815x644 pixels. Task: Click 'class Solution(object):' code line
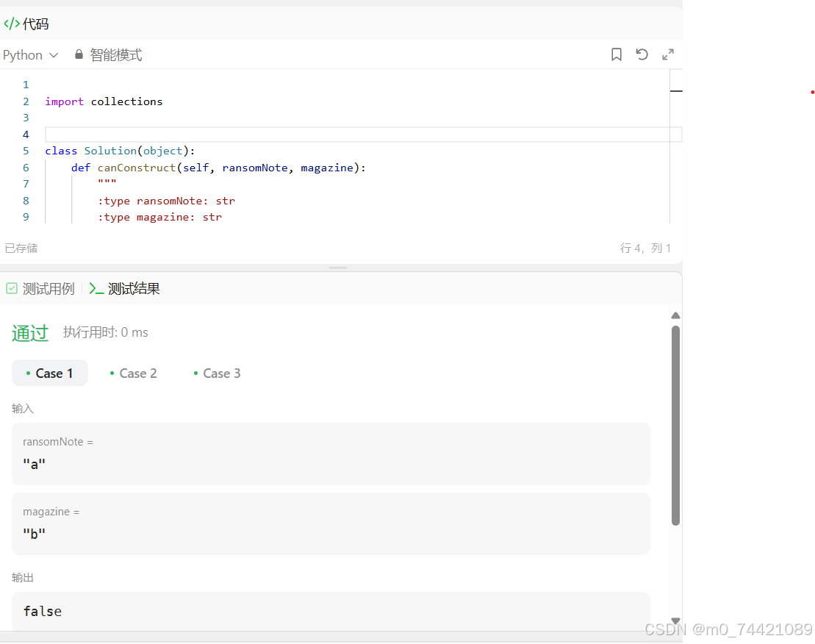tap(120, 151)
